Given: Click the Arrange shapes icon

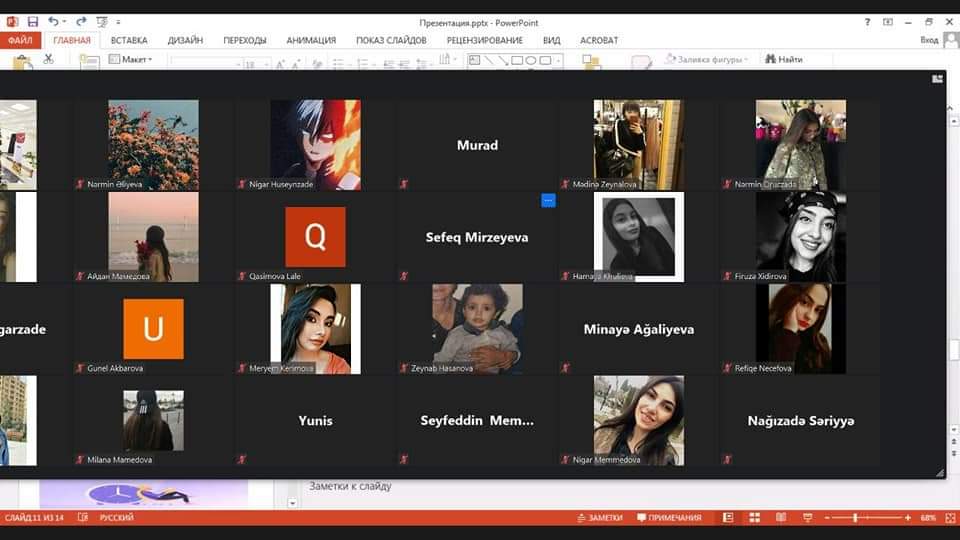Looking at the screenshot, I should point(591,62).
